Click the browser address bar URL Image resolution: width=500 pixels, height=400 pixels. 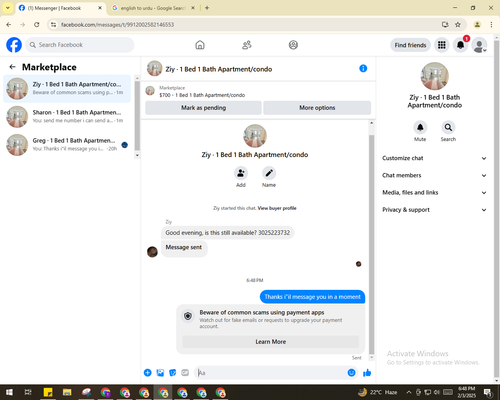click(117, 25)
